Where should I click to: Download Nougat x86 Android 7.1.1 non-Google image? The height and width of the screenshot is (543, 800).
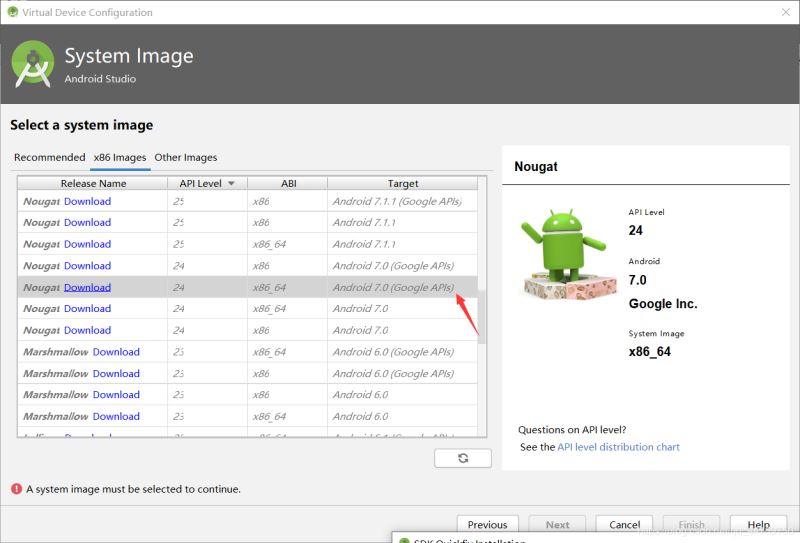87,223
